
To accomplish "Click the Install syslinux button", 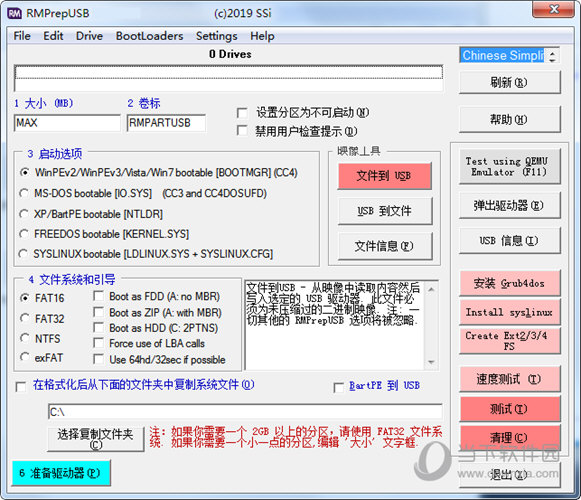I will (509, 312).
